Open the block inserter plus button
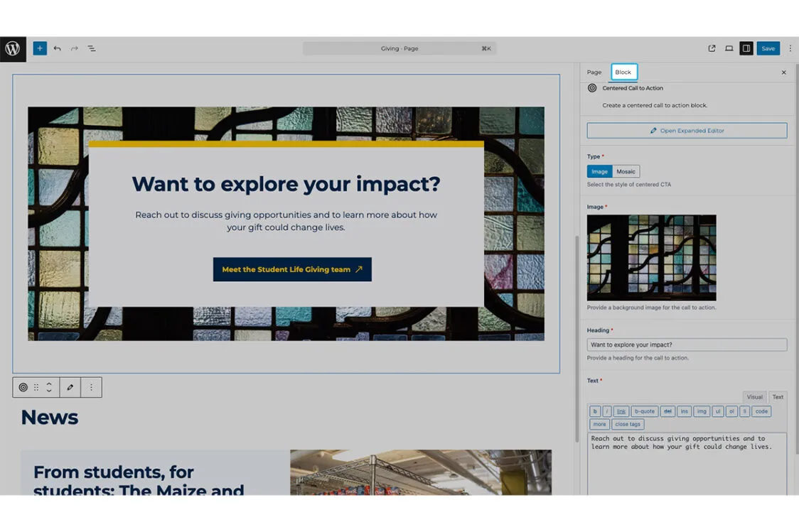The height and width of the screenshot is (532, 799). click(x=40, y=48)
